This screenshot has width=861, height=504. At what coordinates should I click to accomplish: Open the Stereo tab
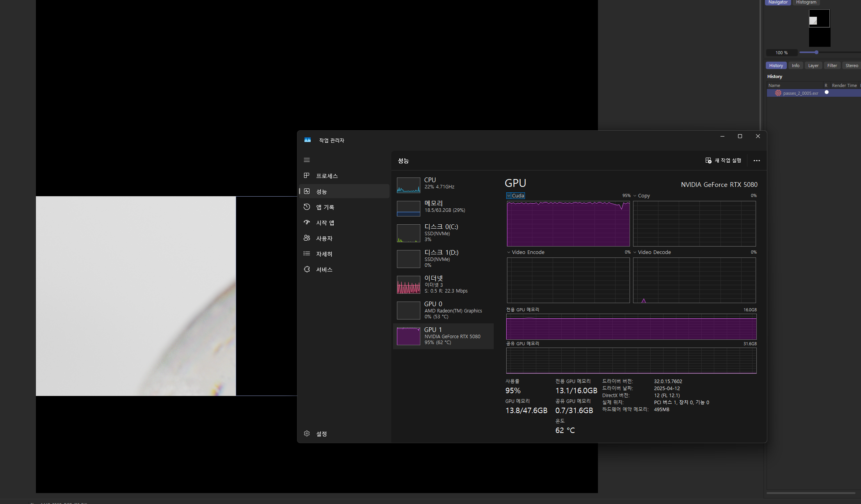852,66
